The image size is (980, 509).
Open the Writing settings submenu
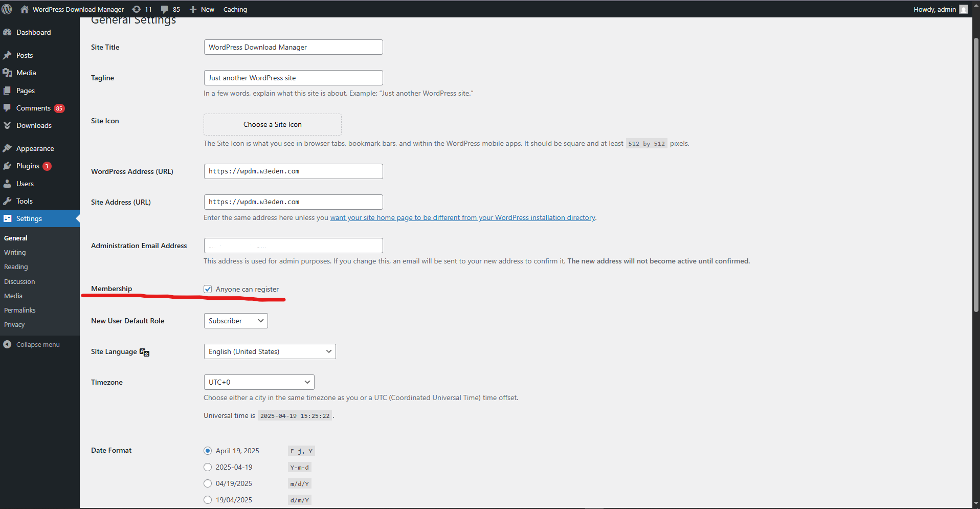point(15,252)
